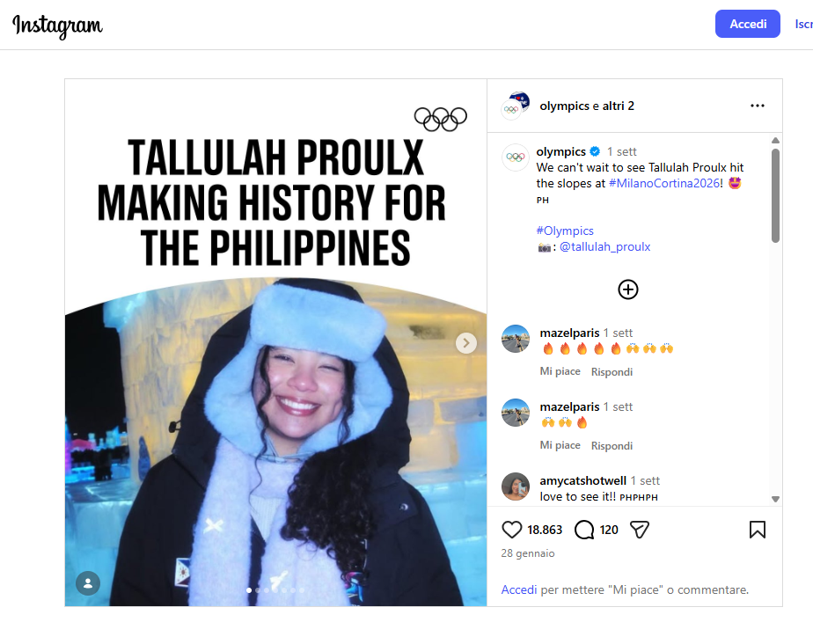
Task: Like the post with the heart icon
Action: [x=511, y=530]
